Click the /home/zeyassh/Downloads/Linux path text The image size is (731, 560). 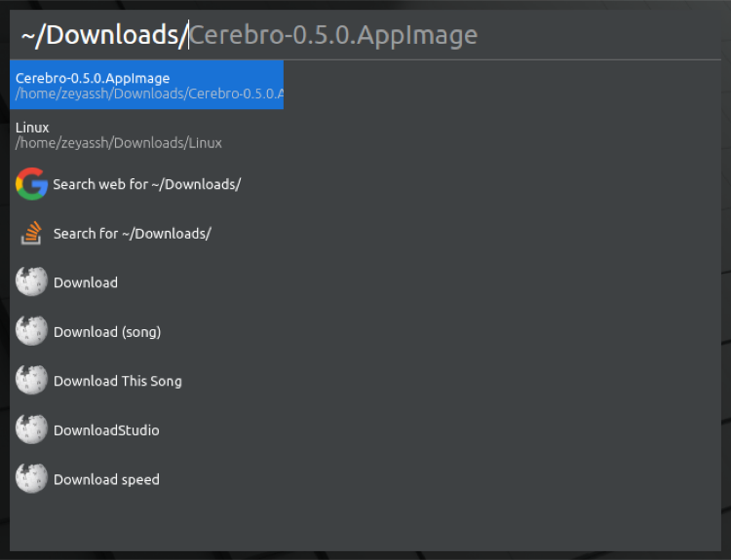click(x=118, y=143)
